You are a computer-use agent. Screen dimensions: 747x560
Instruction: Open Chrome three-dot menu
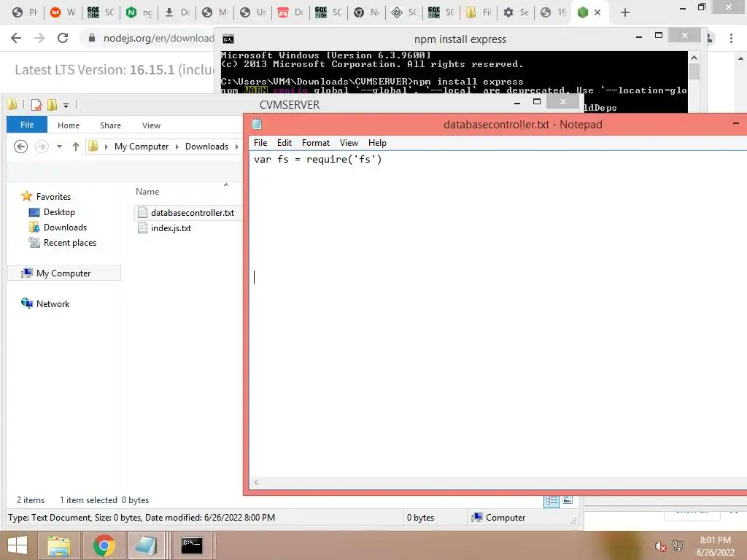tap(731, 38)
